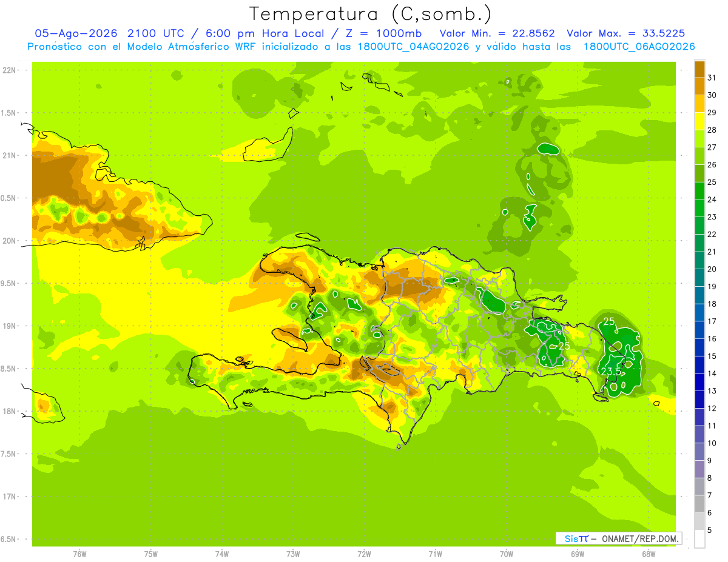This screenshot has width=728, height=562.
Task: Select the '19N' latitude label
Action: coord(8,326)
